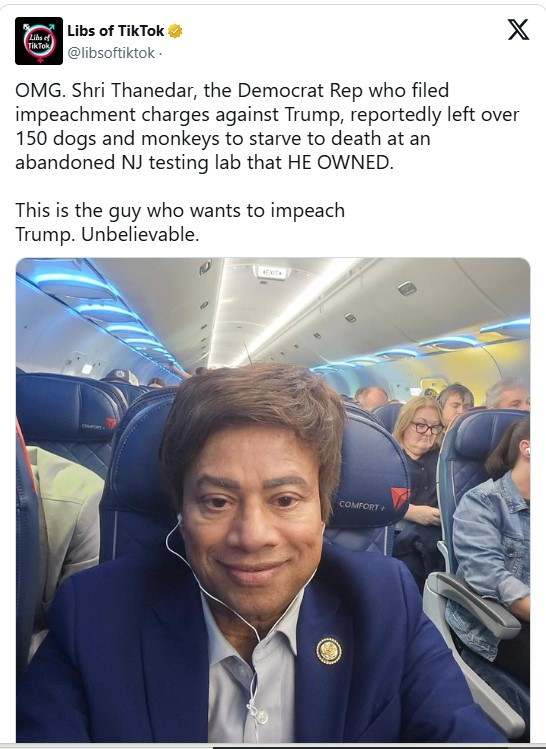This screenshot has width=546, height=749.
Task: Click the words 'HE OWNED' in tweet
Action: 341,162
